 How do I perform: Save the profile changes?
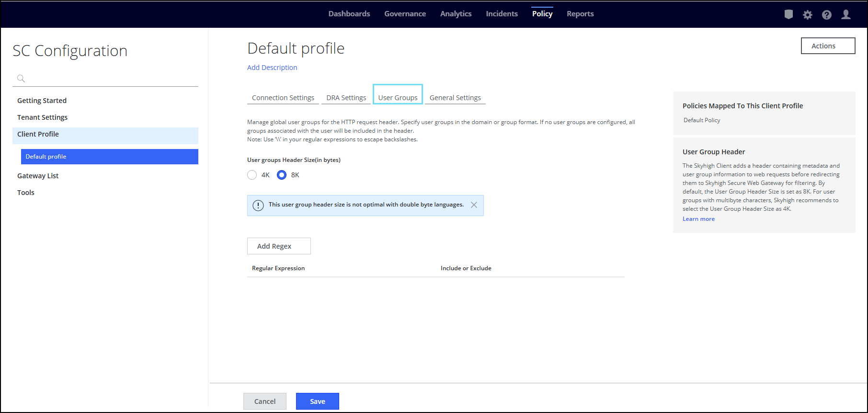(317, 402)
